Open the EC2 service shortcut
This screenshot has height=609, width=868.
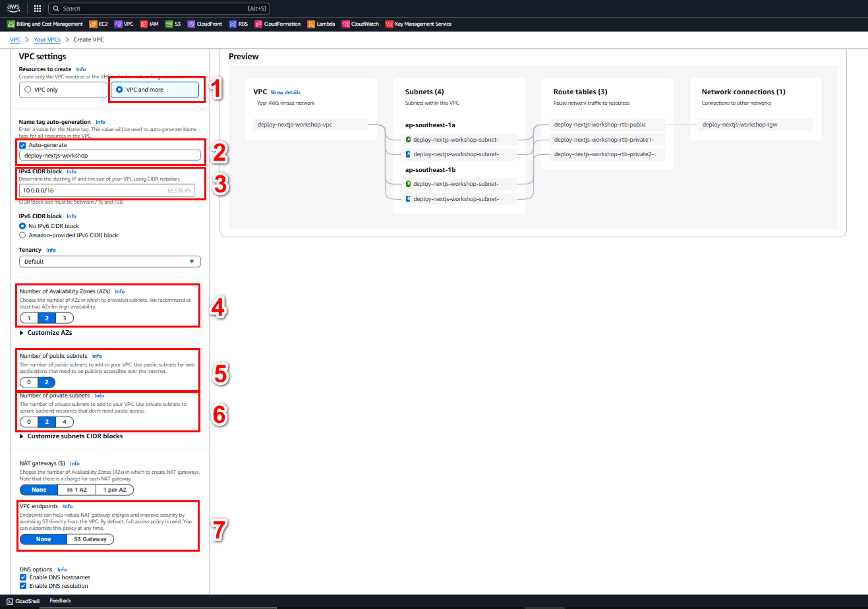(x=98, y=24)
